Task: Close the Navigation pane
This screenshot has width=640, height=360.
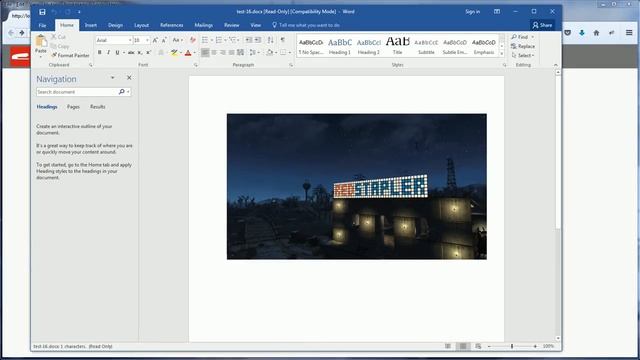Action: [129, 78]
